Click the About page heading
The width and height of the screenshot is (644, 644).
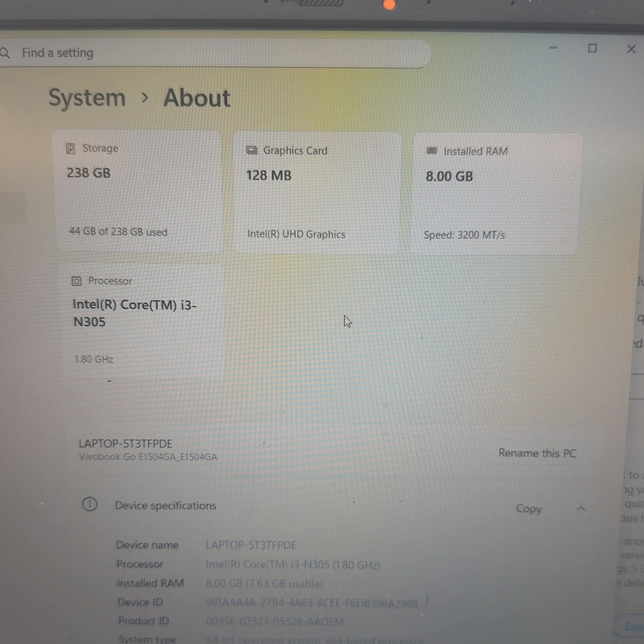(x=197, y=98)
